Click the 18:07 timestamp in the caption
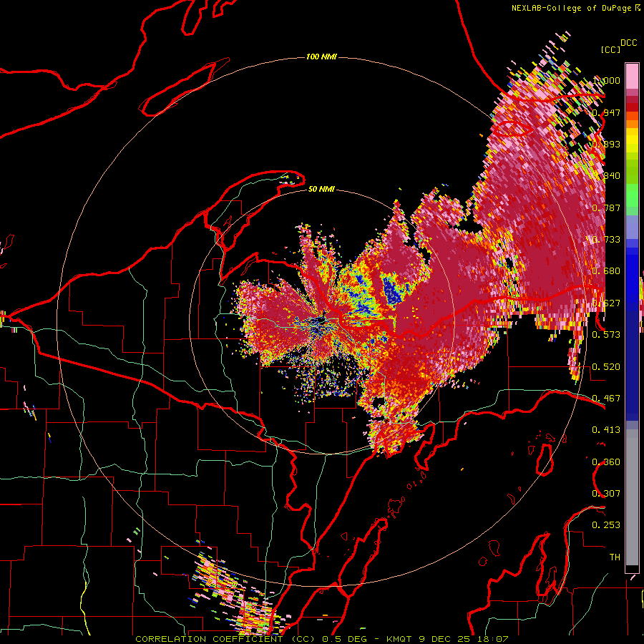This screenshot has height=644, width=644. pos(493,639)
